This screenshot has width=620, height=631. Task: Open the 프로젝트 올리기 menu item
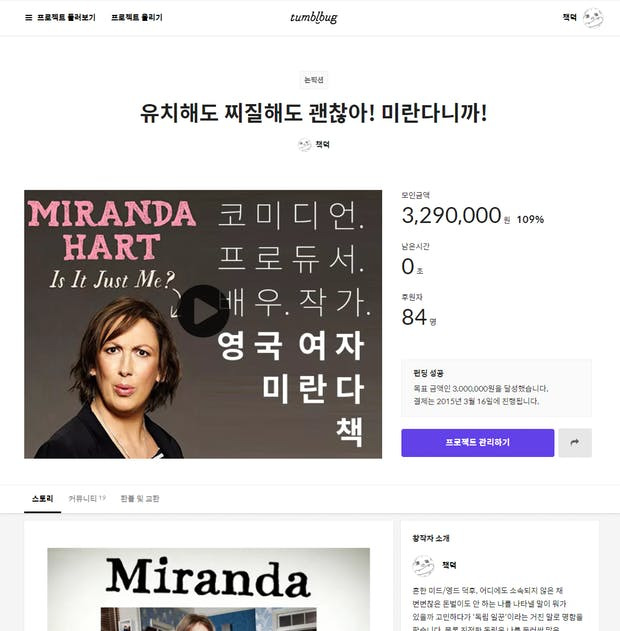[137, 18]
